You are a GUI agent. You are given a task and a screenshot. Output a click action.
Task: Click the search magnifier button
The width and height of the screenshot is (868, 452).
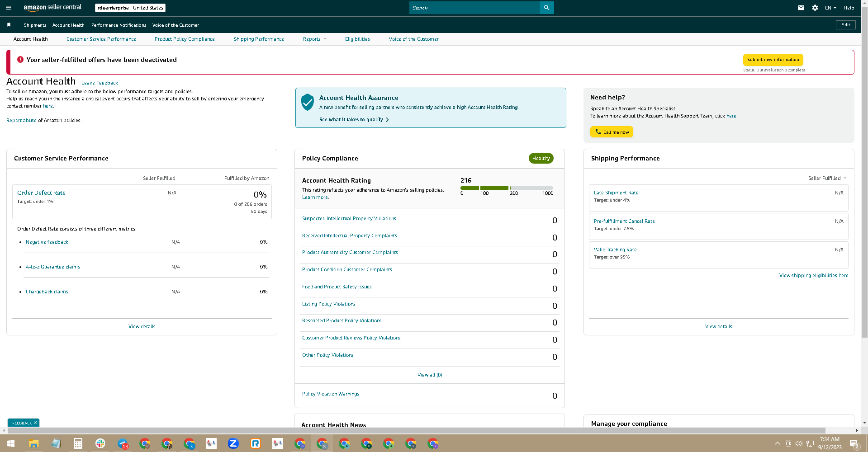546,8
